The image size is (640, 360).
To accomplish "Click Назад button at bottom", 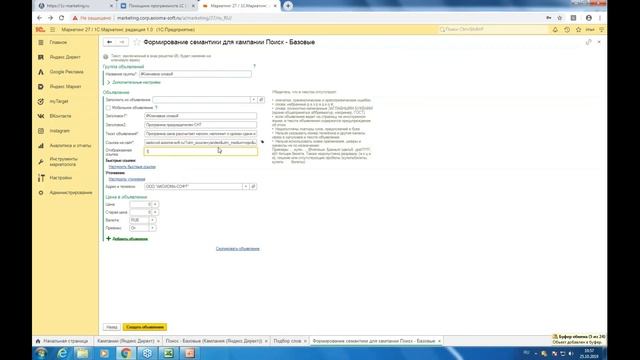I will tap(111, 327).
